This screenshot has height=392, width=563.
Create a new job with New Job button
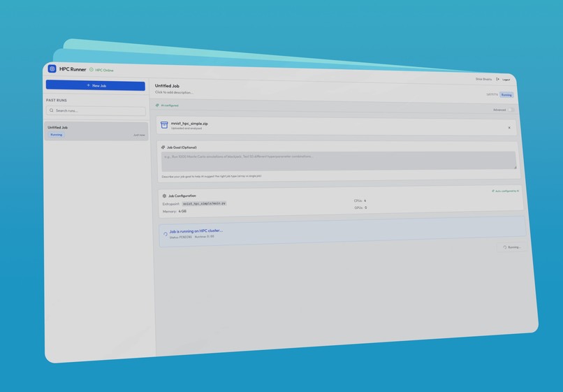(96, 85)
